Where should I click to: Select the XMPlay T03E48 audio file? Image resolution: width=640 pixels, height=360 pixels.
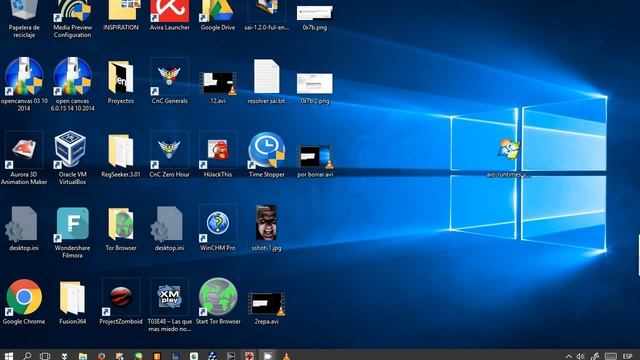pyautogui.click(x=169, y=305)
